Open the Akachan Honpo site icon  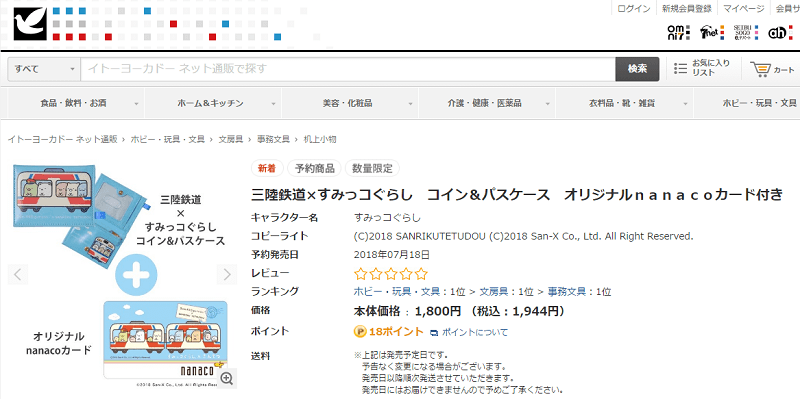(x=780, y=33)
